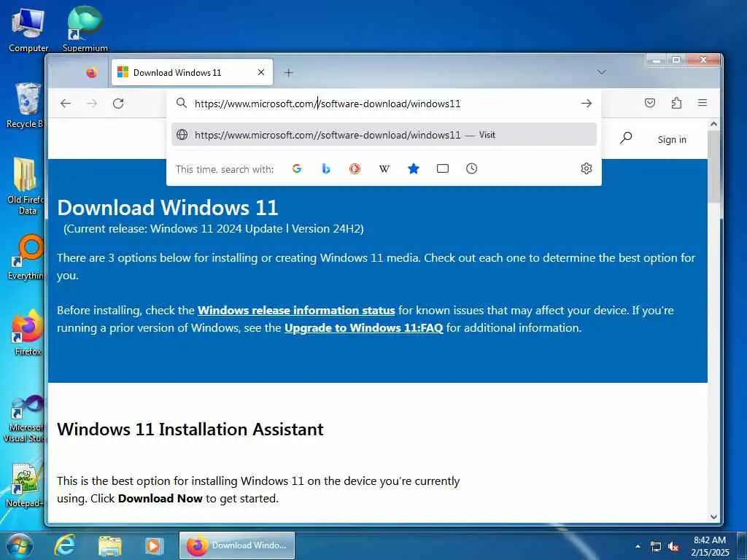747x560 pixels.
Task: Click the Download Windows 11 heading
Action: [x=167, y=208]
